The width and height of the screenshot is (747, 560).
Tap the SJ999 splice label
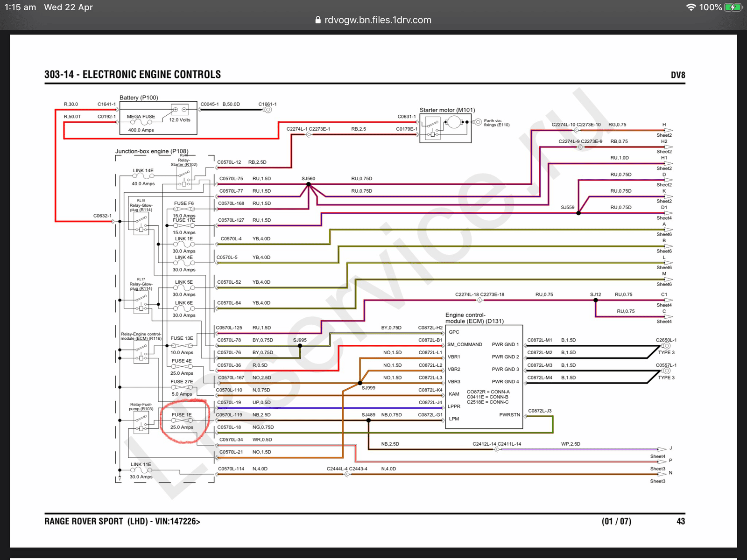click(x=368, y=388)
